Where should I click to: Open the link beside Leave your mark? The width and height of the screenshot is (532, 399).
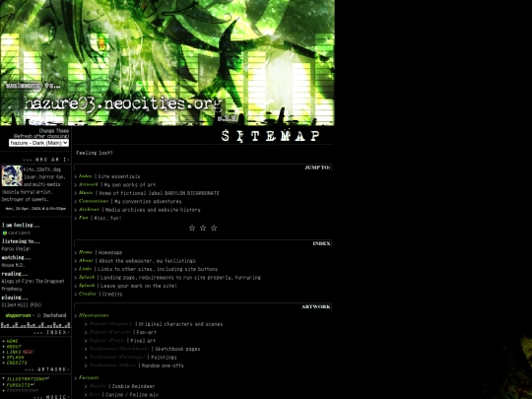pos(87,286)
